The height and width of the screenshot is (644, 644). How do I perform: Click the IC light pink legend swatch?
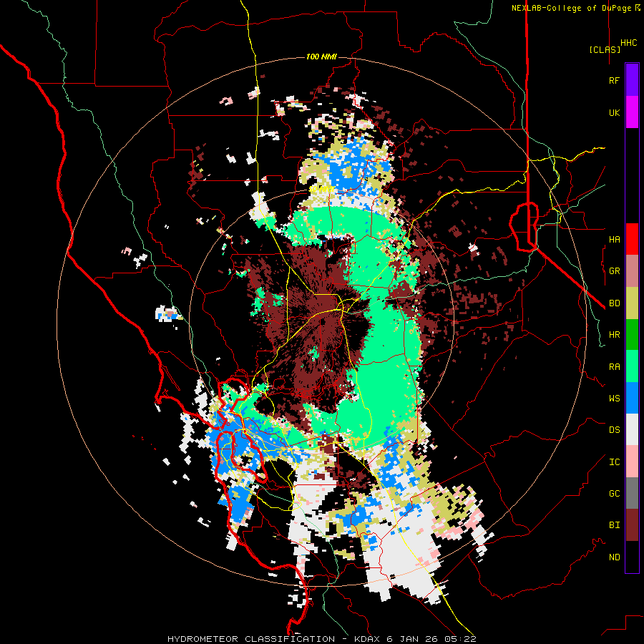632,462
